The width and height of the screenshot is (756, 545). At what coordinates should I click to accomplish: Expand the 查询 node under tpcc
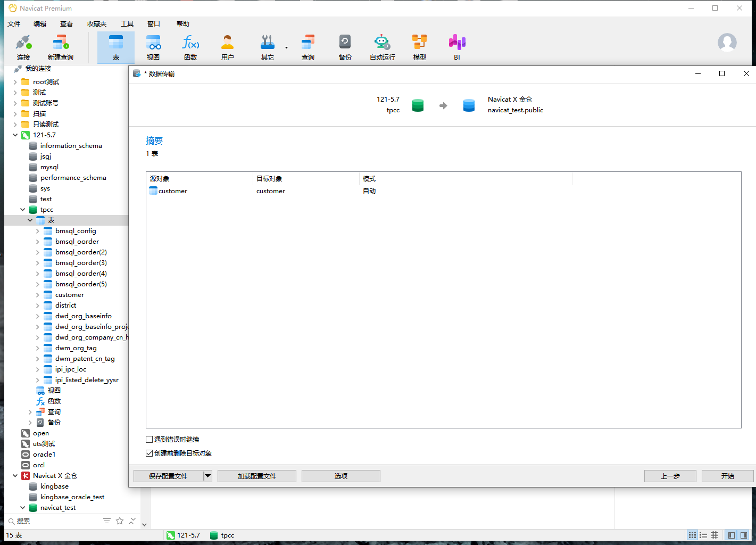(30, 412)
